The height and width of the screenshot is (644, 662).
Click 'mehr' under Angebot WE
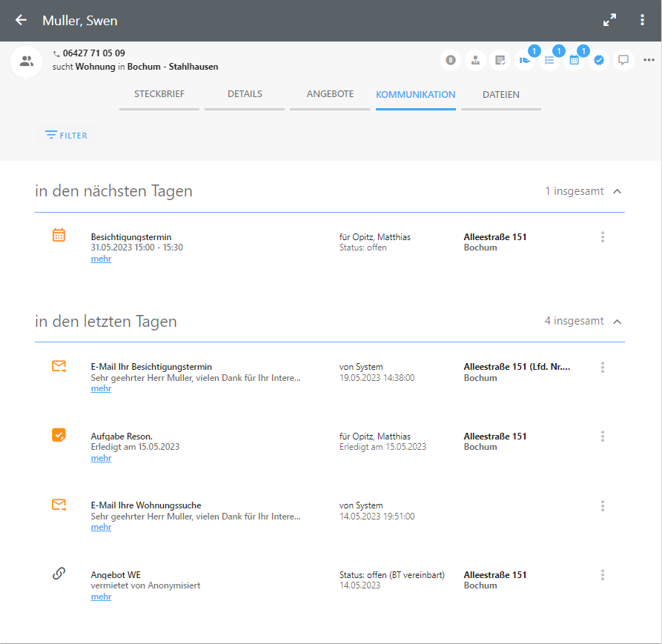tap(101, 597)
